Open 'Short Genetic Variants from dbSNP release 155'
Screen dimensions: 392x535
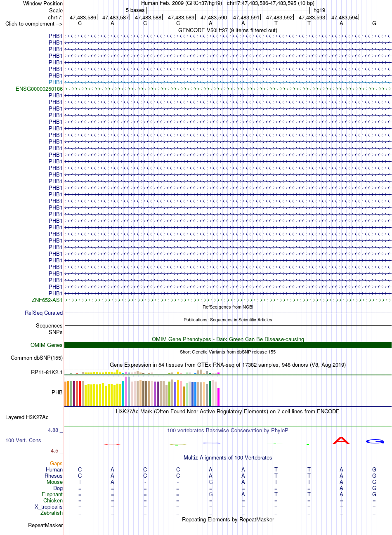[x=228, y=352]
